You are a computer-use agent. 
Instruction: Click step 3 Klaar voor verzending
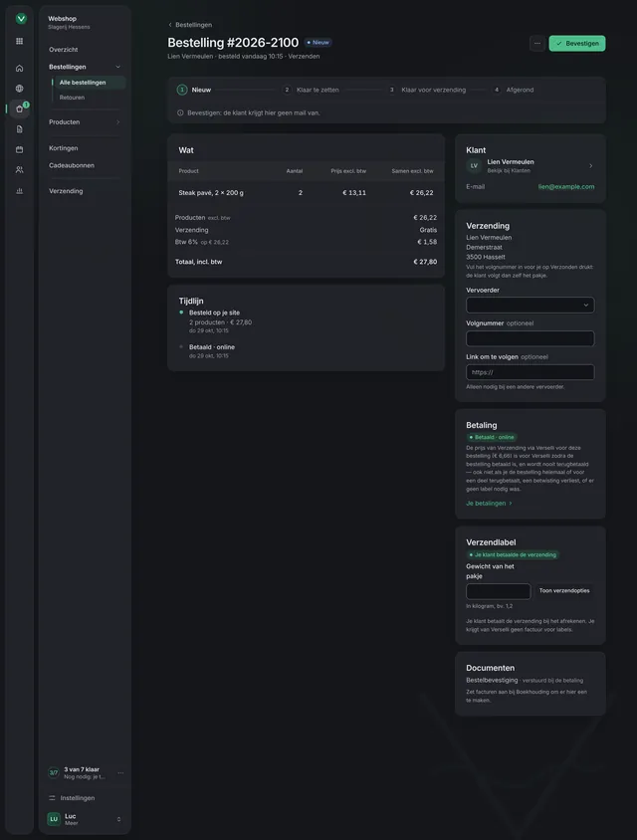(x=427, y=90)
